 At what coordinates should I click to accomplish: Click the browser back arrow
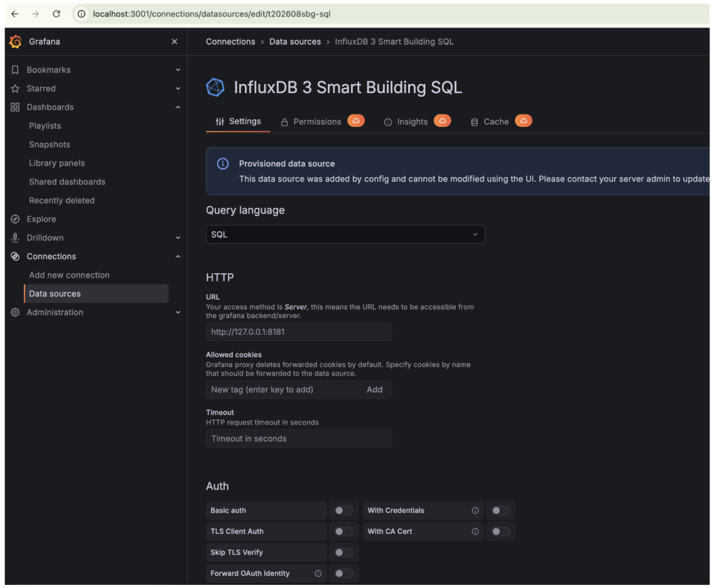[14, 14]
